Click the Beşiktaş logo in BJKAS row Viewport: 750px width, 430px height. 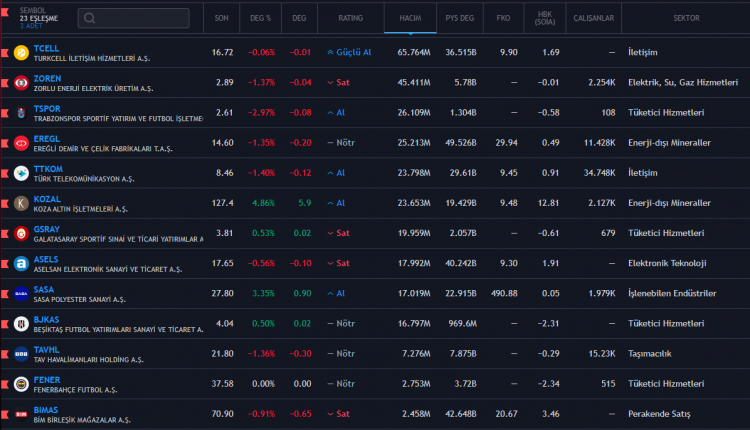(21, 324)
